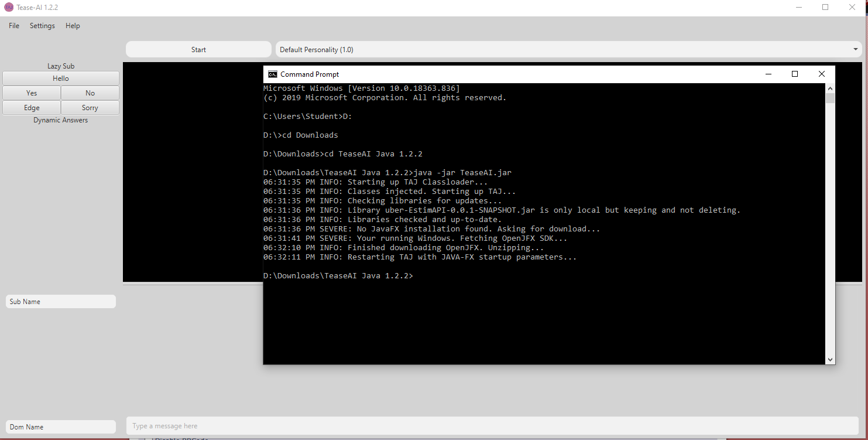Click the Yes reply button

[32, 93]
